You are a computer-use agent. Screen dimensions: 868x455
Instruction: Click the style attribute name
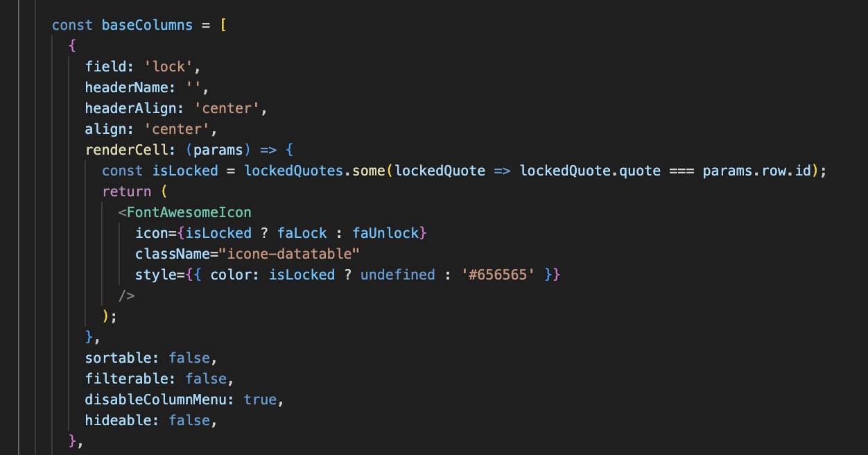pyautogui.click(x=156, y=275)
